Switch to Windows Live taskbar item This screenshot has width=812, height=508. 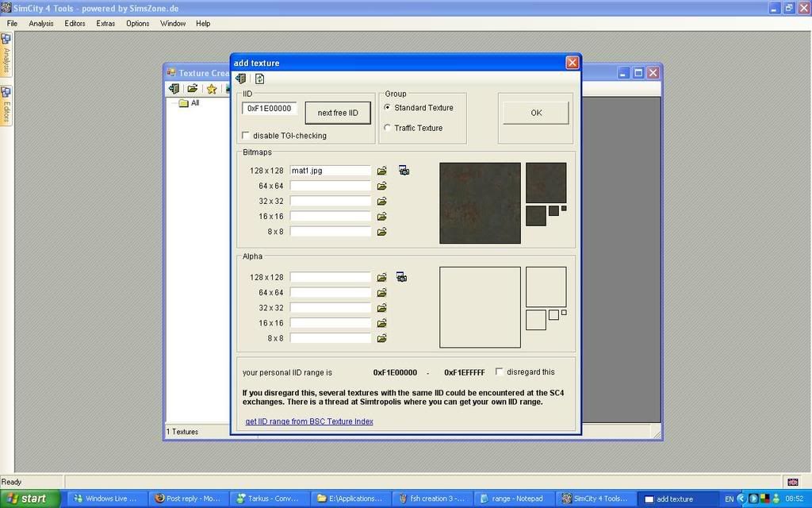click(x=108, y=498)
